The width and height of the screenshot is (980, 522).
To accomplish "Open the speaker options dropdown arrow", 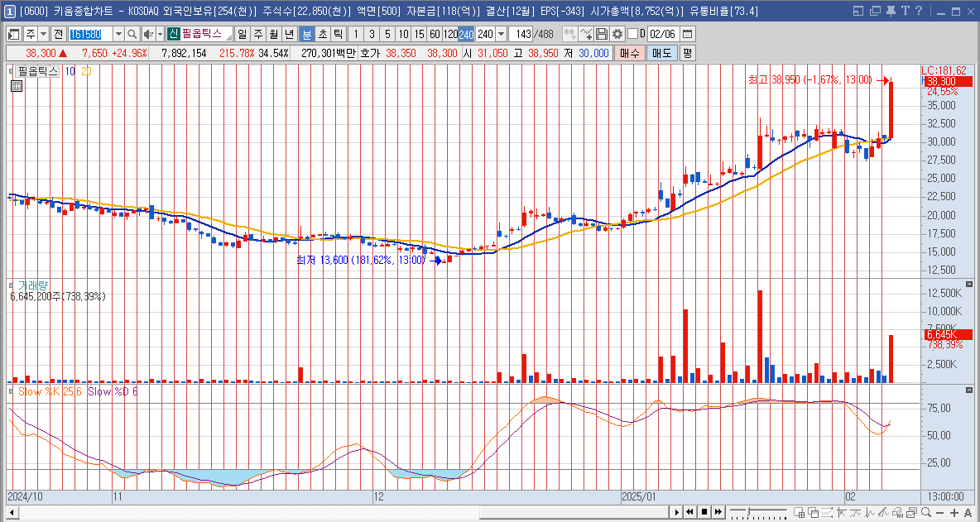I will coord(160,34).
